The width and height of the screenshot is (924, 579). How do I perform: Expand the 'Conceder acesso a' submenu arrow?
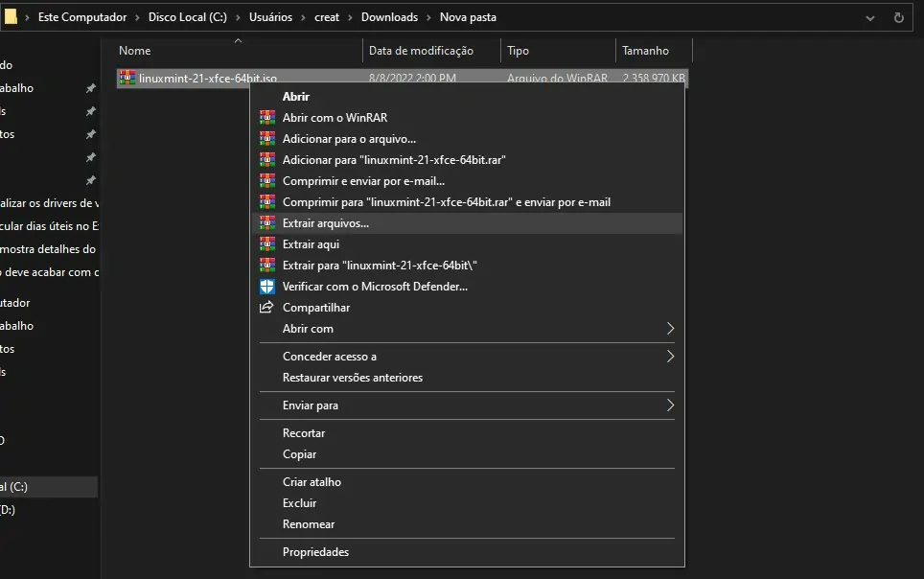pos(670,357)
